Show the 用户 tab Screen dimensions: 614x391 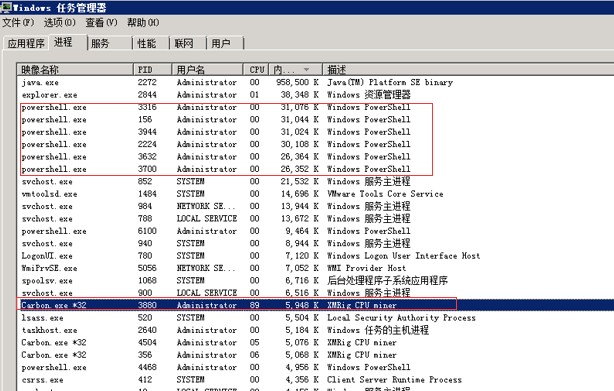click(x=225, y=43)
